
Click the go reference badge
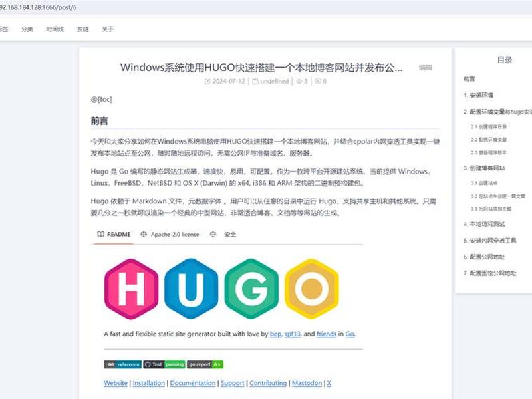coord(123,364)
